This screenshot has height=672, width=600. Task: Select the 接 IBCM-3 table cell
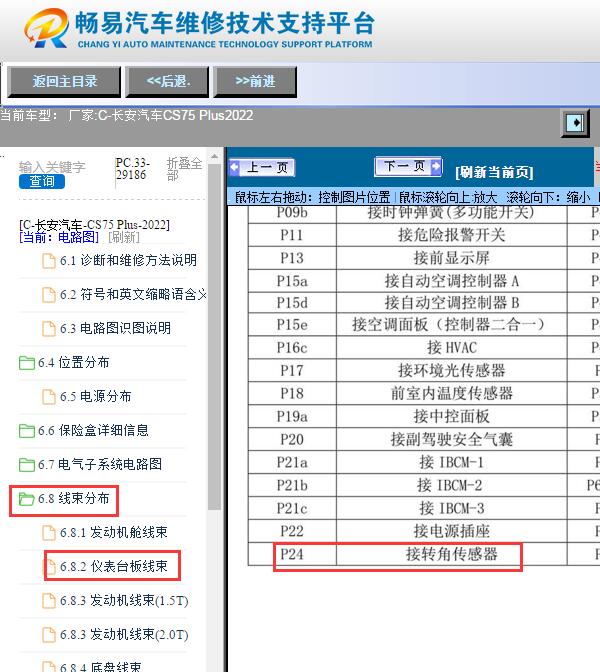(452, 508)
